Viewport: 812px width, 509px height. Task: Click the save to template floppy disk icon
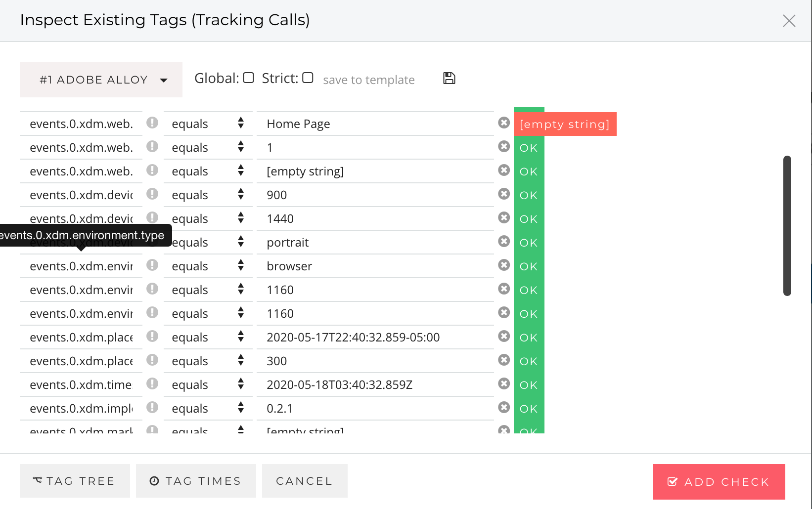coord(449,78)
